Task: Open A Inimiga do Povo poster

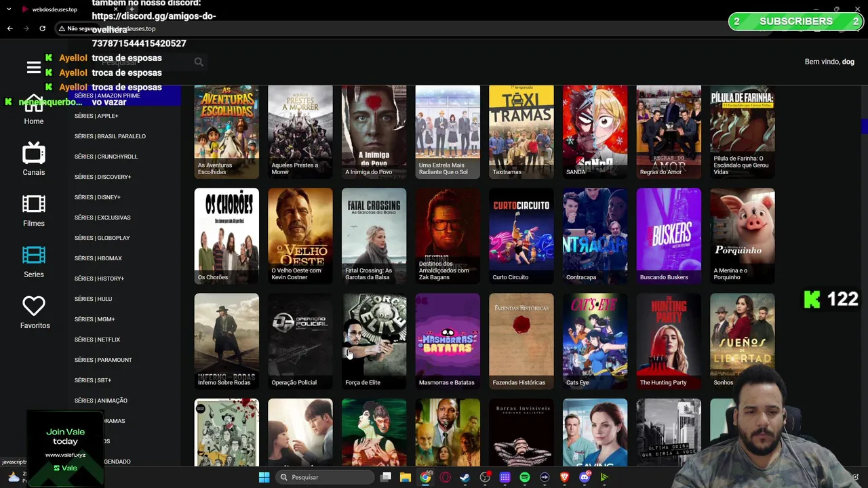Action: click(x=374, y=131)
